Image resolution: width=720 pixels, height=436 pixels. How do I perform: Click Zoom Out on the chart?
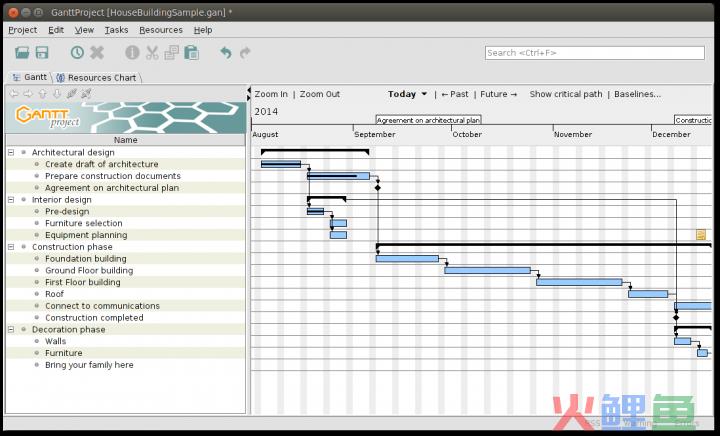[x=320, y=94]
